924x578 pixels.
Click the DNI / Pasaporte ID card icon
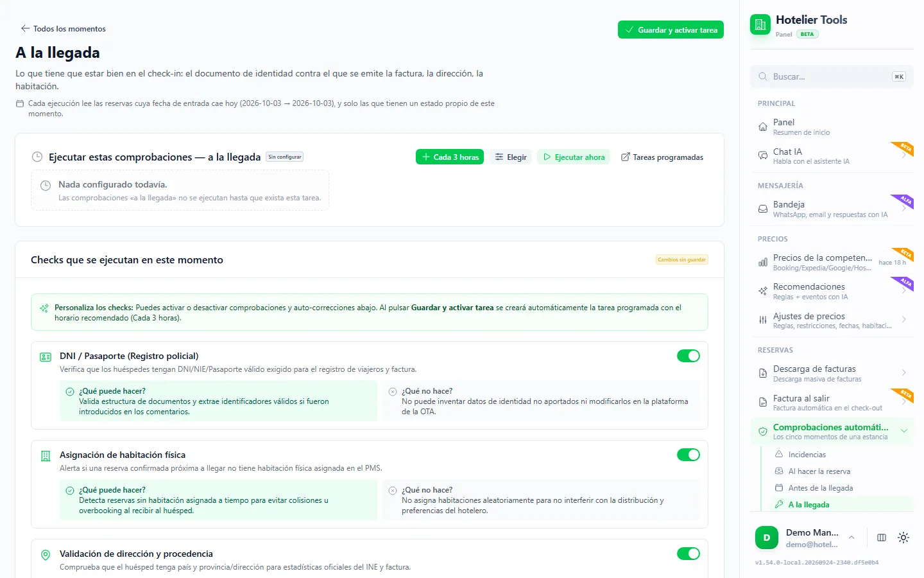click(x=46, y=357)
